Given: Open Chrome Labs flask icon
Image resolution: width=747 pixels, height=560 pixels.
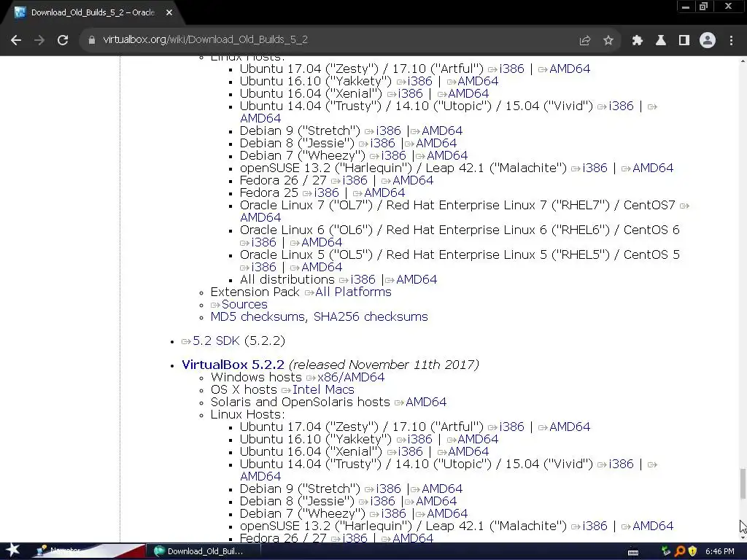Looking at the screenshot, I should [661, 40].
